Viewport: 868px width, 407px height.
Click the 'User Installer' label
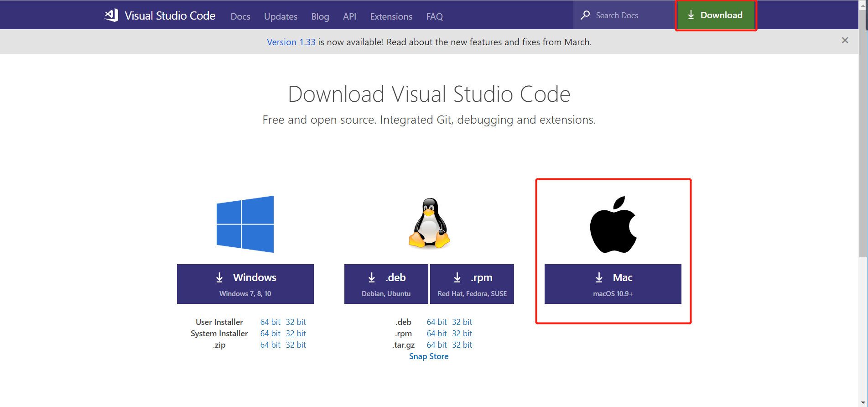(219, 322)
